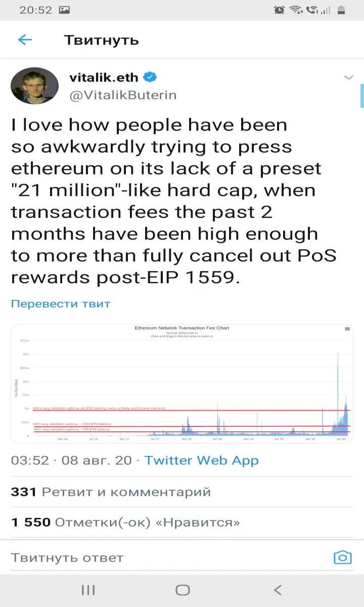
Task: View 1 550 Отметки «Нравится» list
Action: pyautogui.click(x=125, y=522)
